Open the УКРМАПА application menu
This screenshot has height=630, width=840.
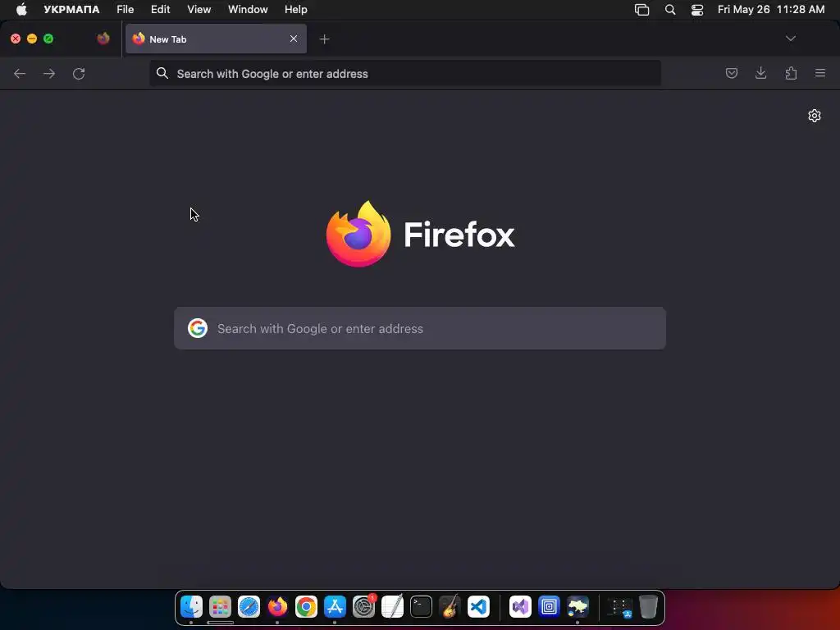click(x=71, y=9)
